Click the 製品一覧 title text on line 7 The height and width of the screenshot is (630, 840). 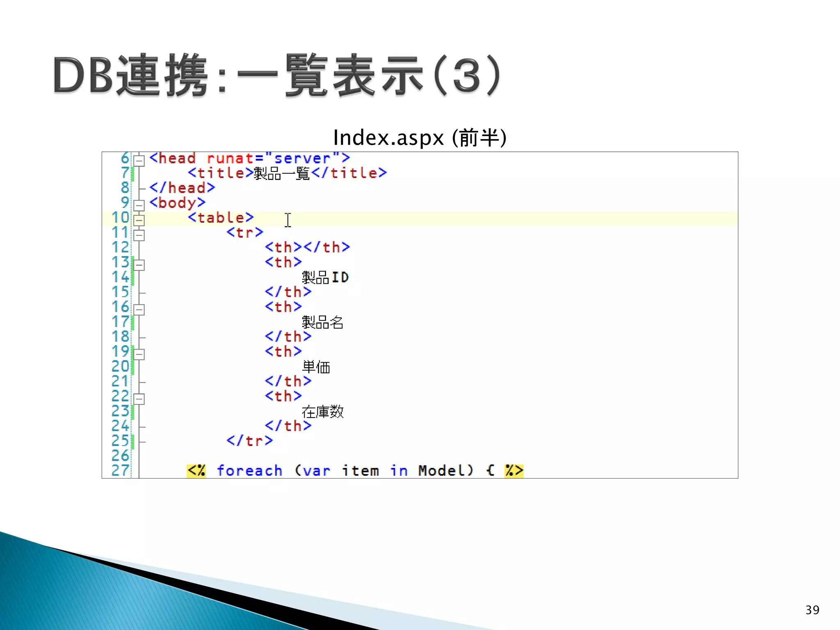[281, 173]
